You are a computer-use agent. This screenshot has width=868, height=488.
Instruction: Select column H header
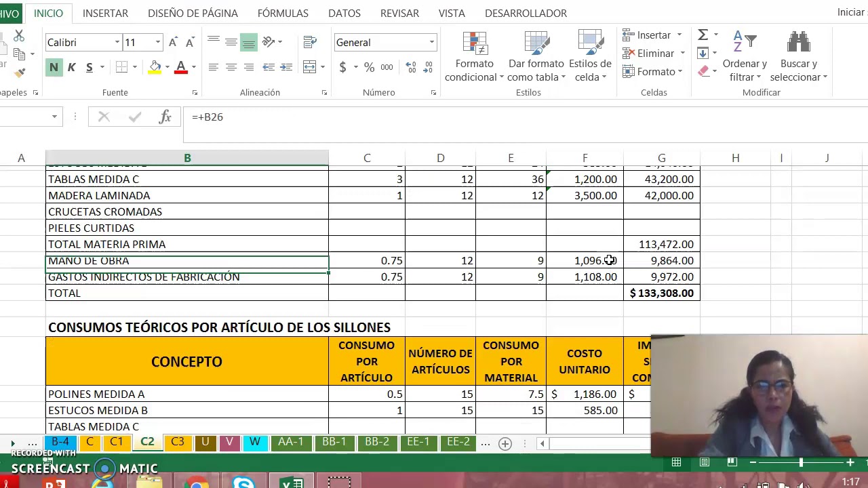pyautogui.click(x=735, y=158)
